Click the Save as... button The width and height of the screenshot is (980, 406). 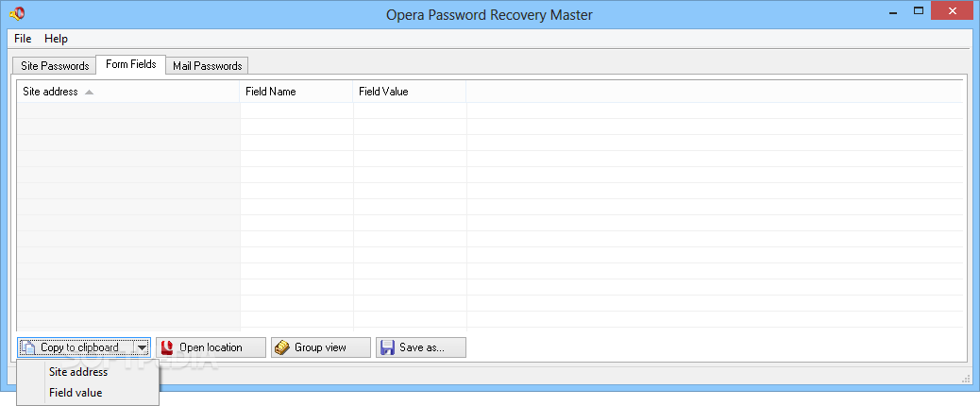click(x=421, y=347)
